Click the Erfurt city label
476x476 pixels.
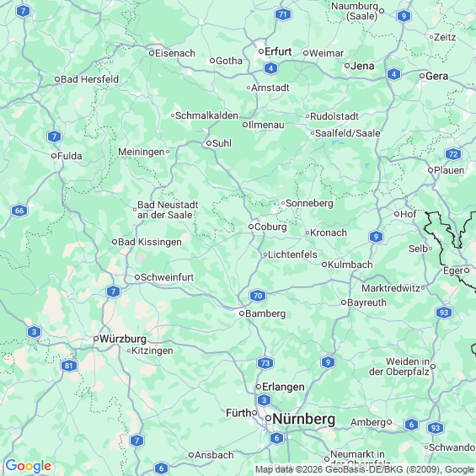point(278,51)
